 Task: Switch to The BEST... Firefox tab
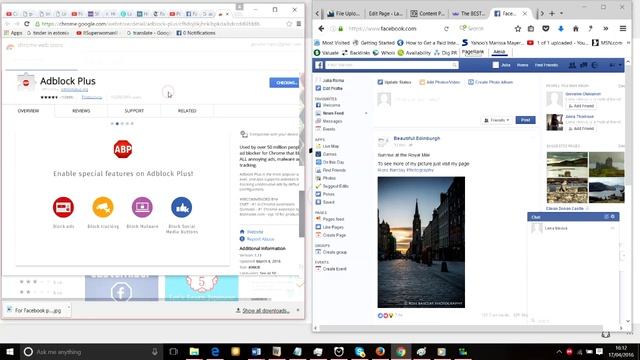tap(469, 13)
